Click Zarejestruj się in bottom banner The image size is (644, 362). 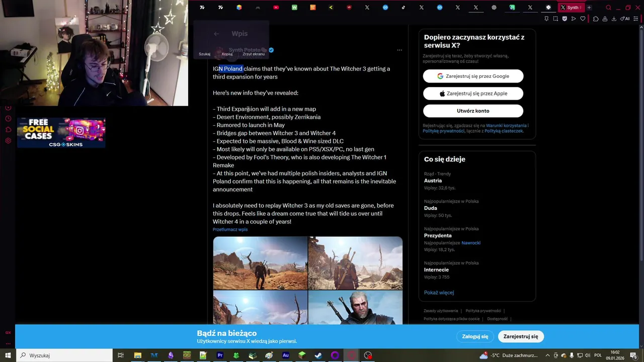click(x=521, y=336)
